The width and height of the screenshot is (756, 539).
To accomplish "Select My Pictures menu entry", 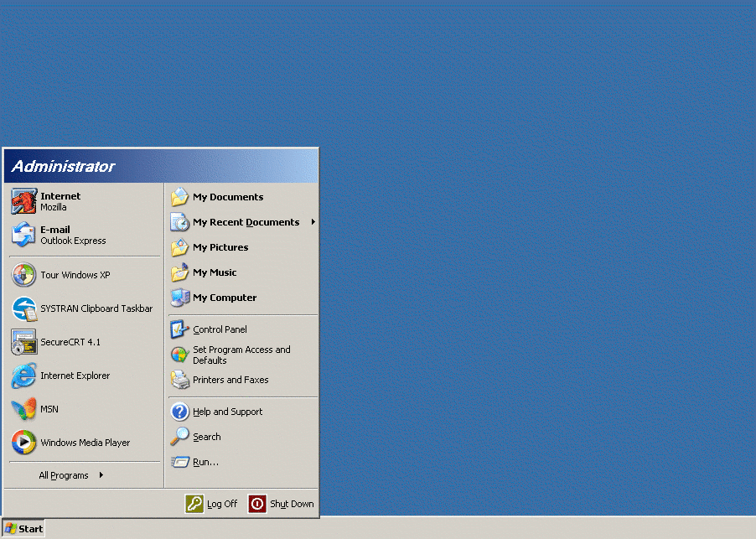I will click(220, 247).
